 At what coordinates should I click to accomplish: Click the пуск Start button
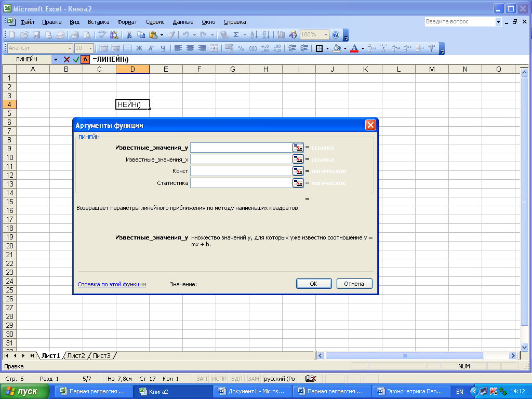coord(24,392)
